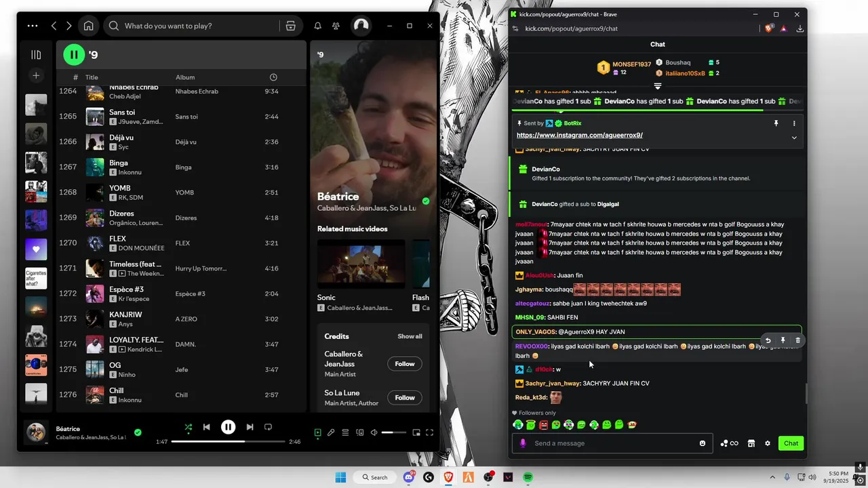Toggle repeat mode

[x=268, y=427]
